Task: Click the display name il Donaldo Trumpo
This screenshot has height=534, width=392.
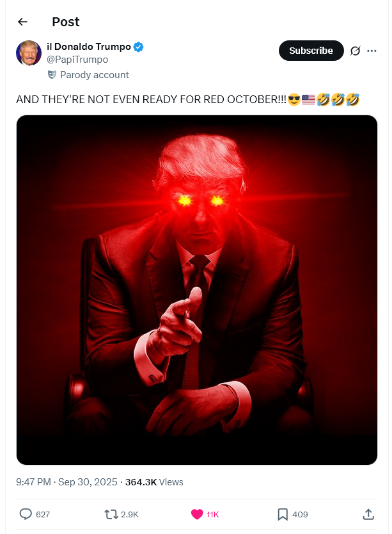Action: [x=89, y=47]
